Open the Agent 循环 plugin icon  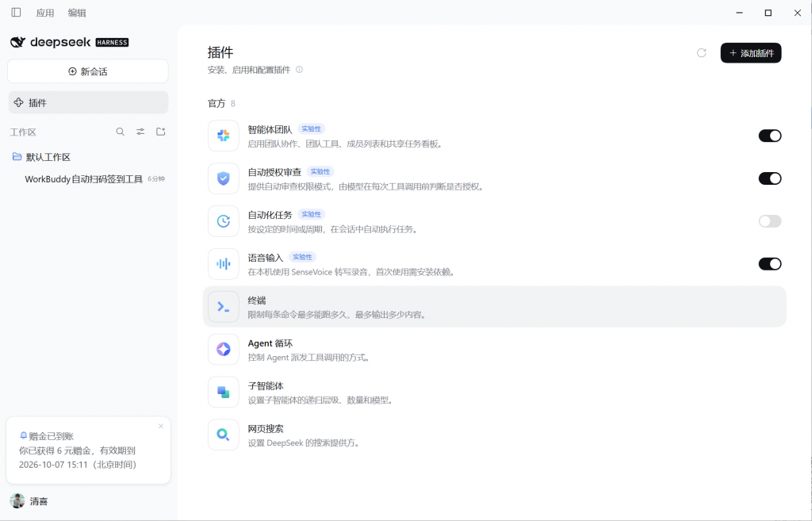pos(223,349)
